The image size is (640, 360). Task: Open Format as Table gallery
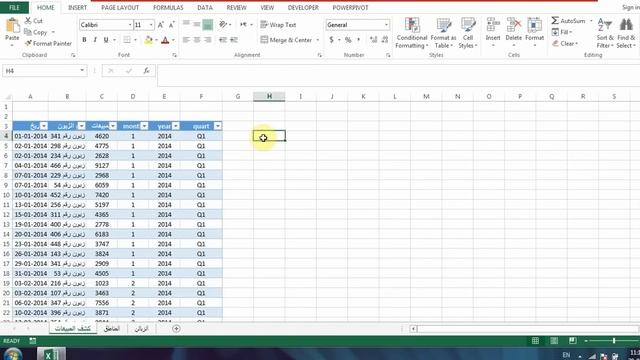tap(443, 33)
